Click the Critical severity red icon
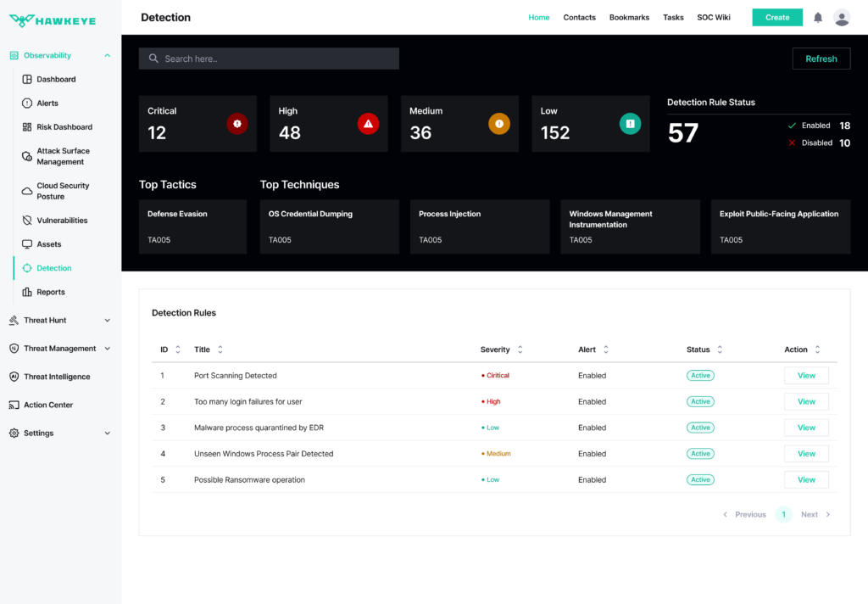868x604 pixels. [237, 124]
